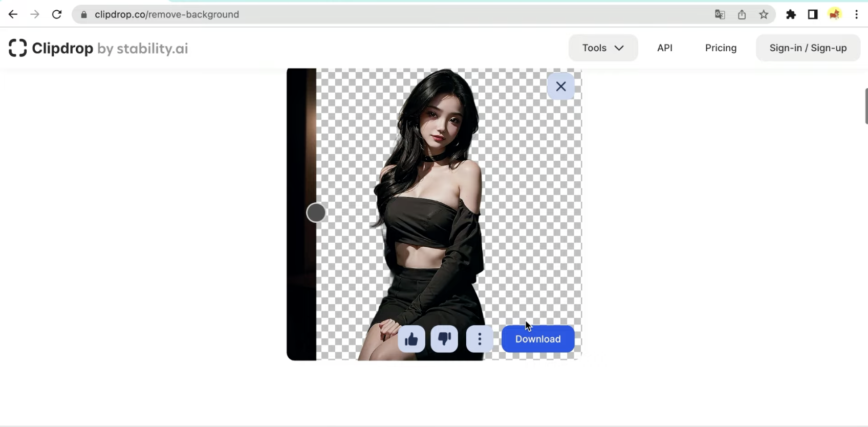The width and height of the screenshot is (868, 427).
Task: Download the background-removed image
Action: pyautogui.click(x=538, y=339)
